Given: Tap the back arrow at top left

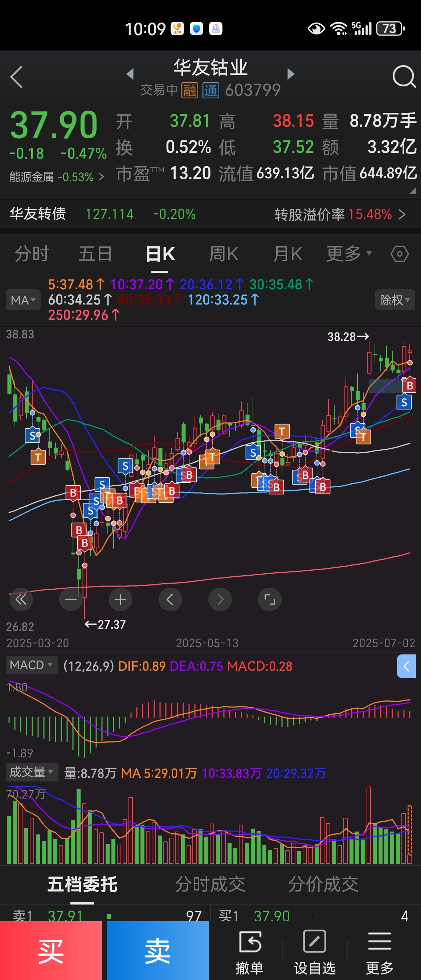Looking at the screenshot, I should click(x=16, y=77).
